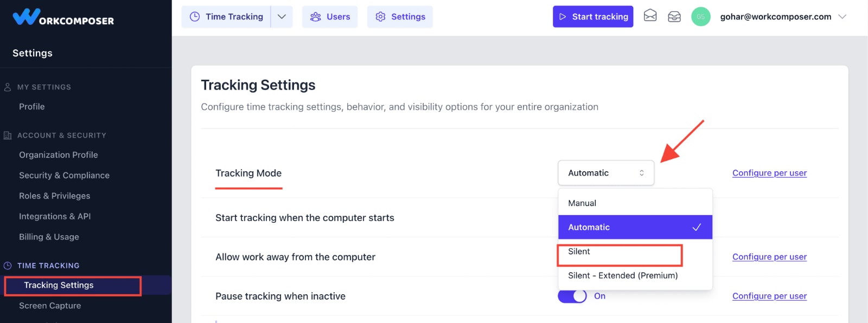This screenshot has width=868, height=323.
Task: Open Integrations & API settings
Action: [55, 216]
